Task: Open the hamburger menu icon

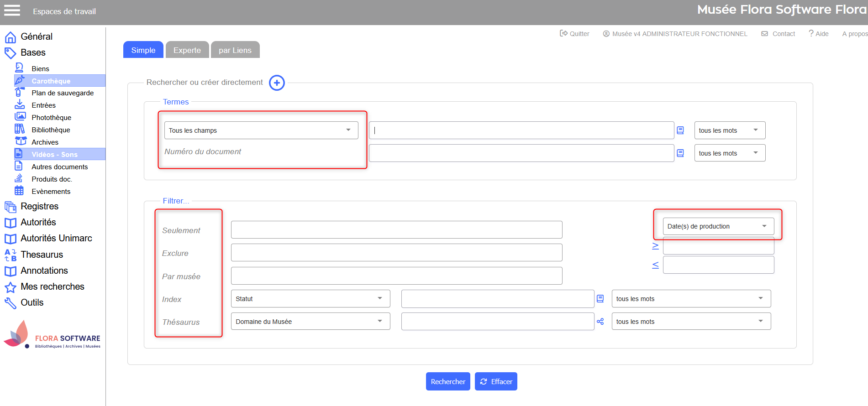Action: click(12, 10)
